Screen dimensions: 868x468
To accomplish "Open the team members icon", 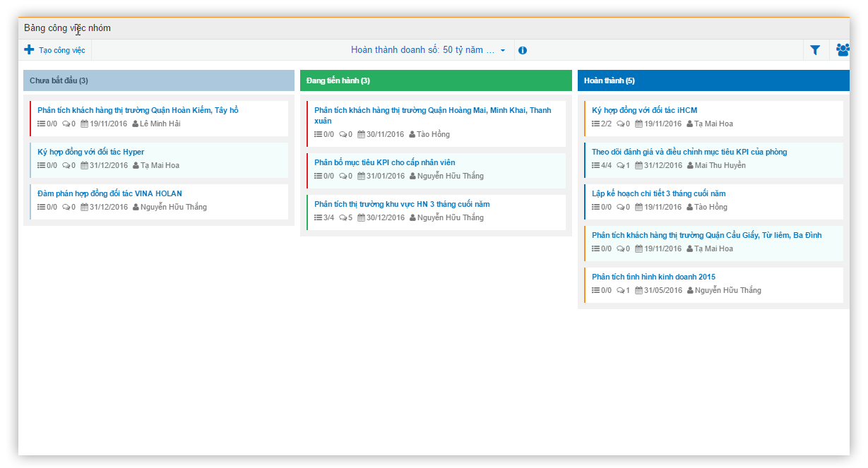I will 842,50.
